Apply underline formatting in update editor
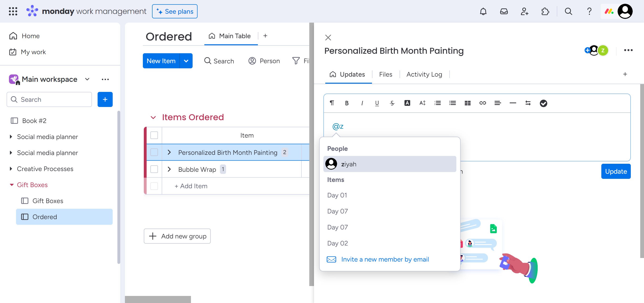This screenshot has height=303, width=644. pyautogui.click(x=377, y=103)
